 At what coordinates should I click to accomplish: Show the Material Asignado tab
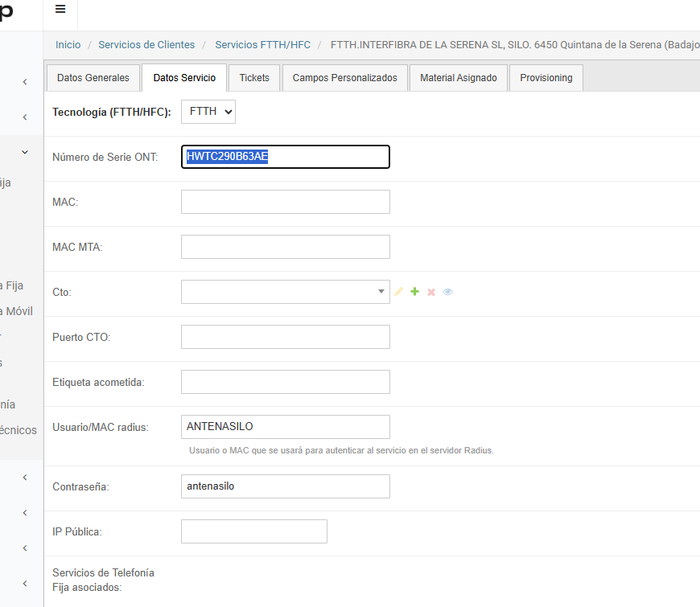[x=459, y=78]
